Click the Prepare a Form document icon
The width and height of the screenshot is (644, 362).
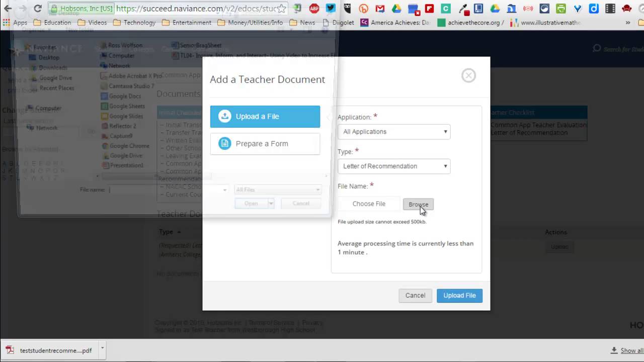click(224, 143)
